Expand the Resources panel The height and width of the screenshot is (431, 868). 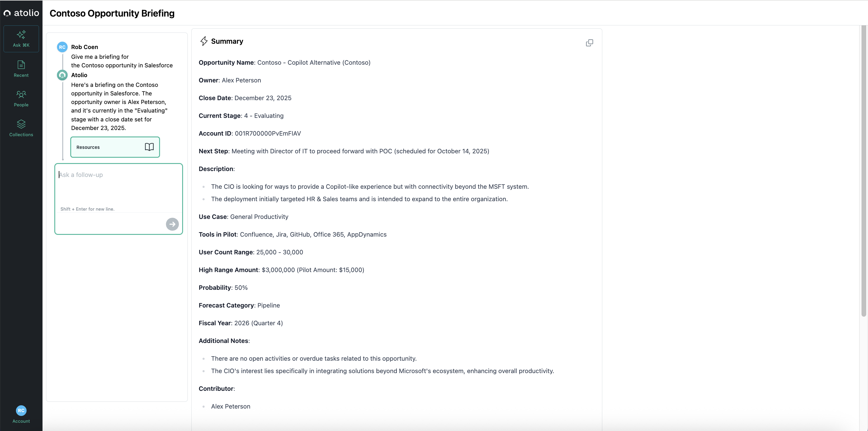[115, 147]
